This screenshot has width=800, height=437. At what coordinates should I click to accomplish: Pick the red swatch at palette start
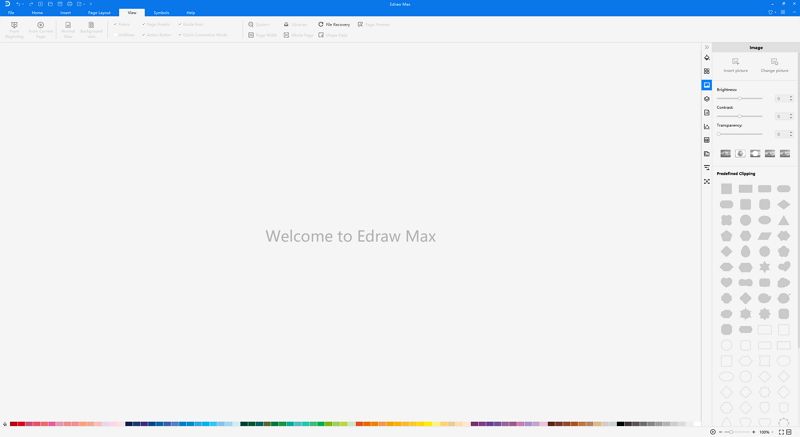[x=13, y=424]
